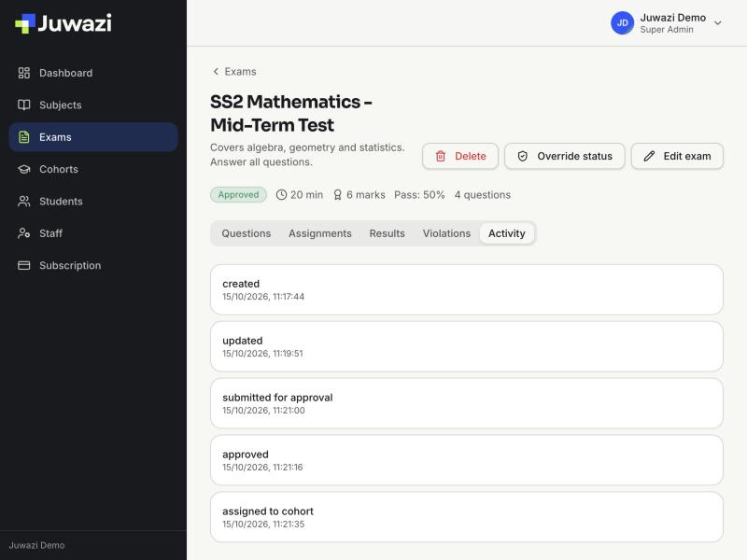The image size is (747, 560).
Task: Click the exam description text
Action: (307, 155)
